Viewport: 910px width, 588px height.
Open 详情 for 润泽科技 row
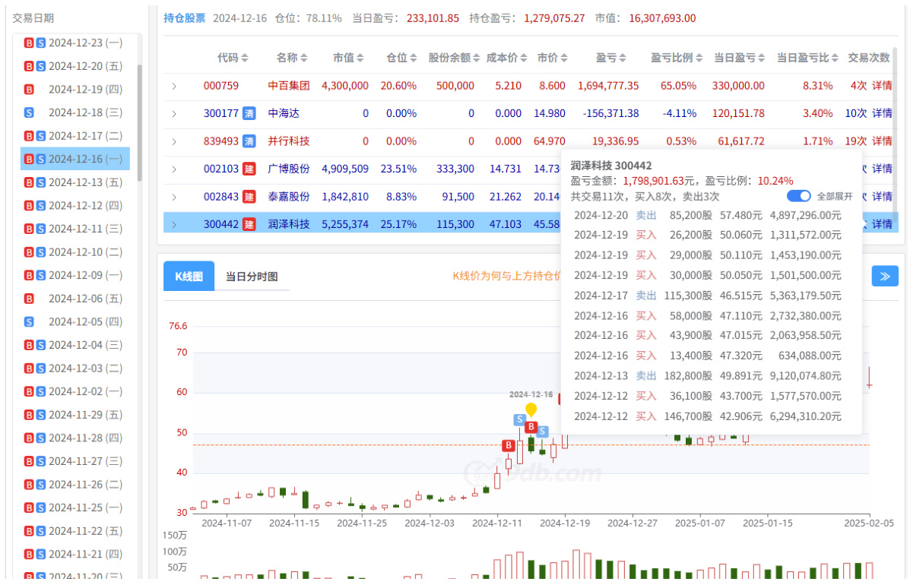pyautogui.click(x=882, y=224)
